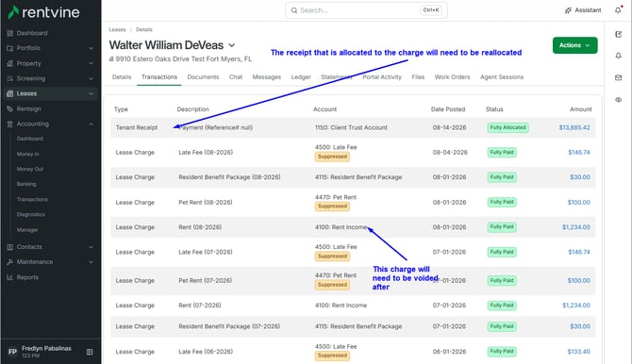Open Money In under Accounting

tap(27, 154)
